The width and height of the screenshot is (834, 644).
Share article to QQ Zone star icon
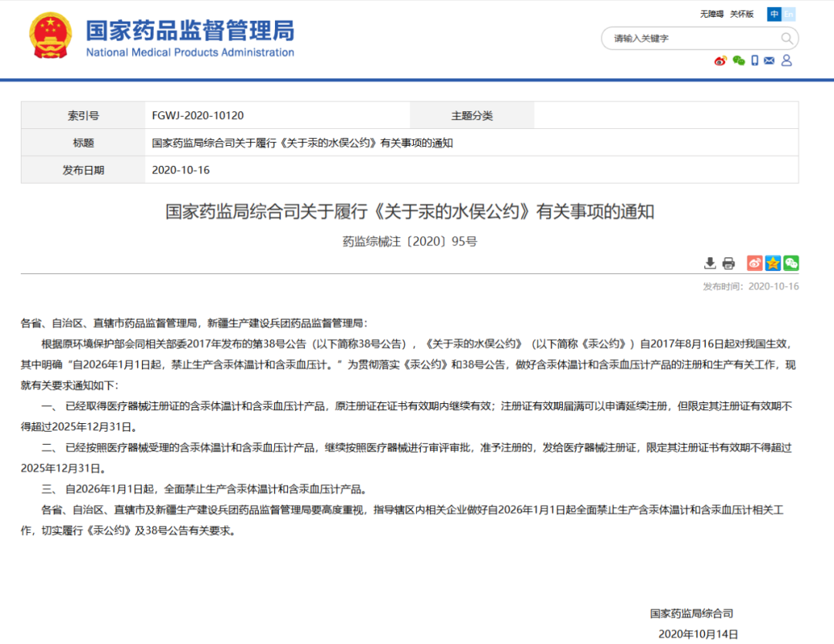coord(773,263)
